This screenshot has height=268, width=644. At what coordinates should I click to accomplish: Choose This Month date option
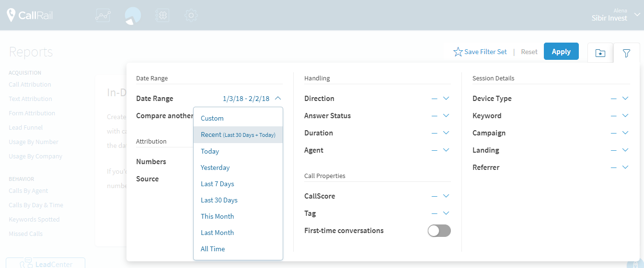[x=218, y=216]
